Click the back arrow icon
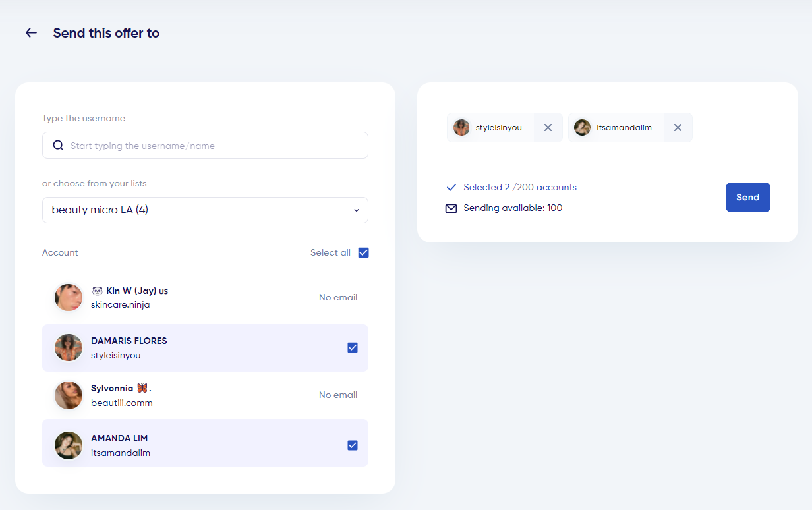This screenshot has width=812, height=510. pyautogui.click(x=31, y=33)
